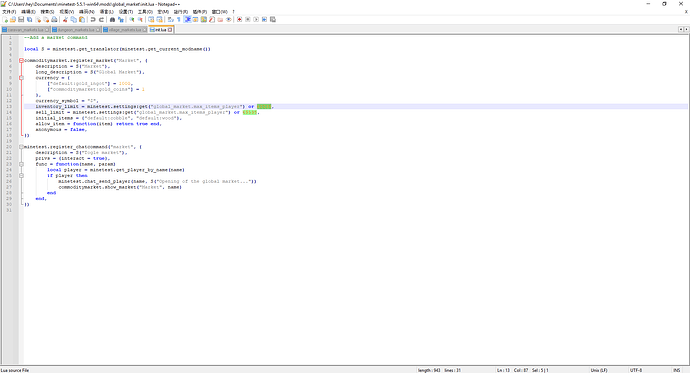The image size is (690, 373).
Task: Collapse register_market fold on line 5
Action: [x=21, y=60]
